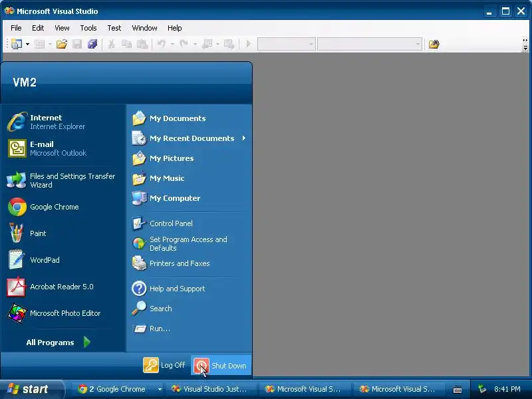Open Paint from the Start menu

click(x=63, y=233)
